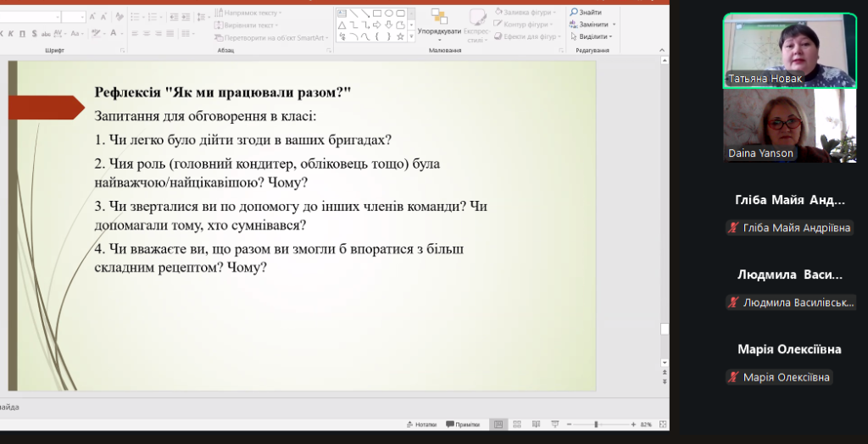Select the rectangle shape in shapes gallery
The height and width of the screenshot is (444, 868).
click(x=377, y=14)
